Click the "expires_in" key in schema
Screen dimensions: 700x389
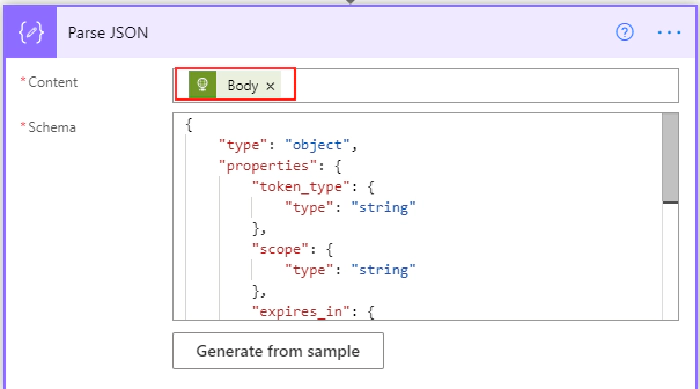301,311
